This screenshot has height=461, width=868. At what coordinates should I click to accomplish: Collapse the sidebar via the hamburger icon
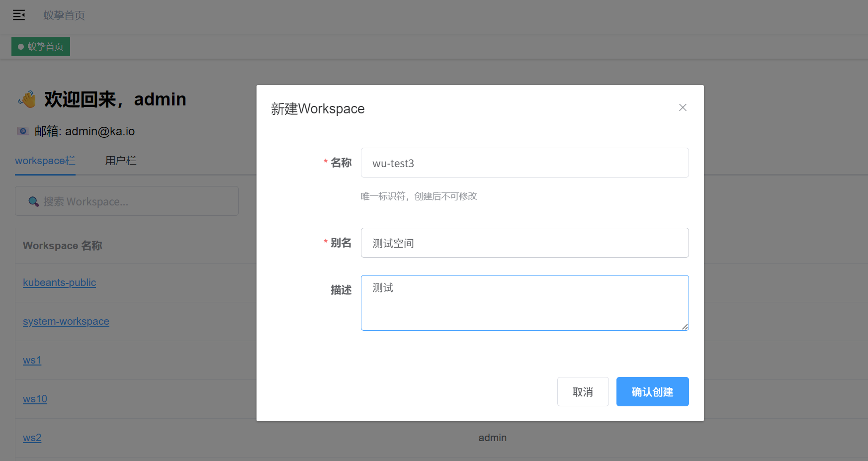pyautogui.click(x=19, y=15)
